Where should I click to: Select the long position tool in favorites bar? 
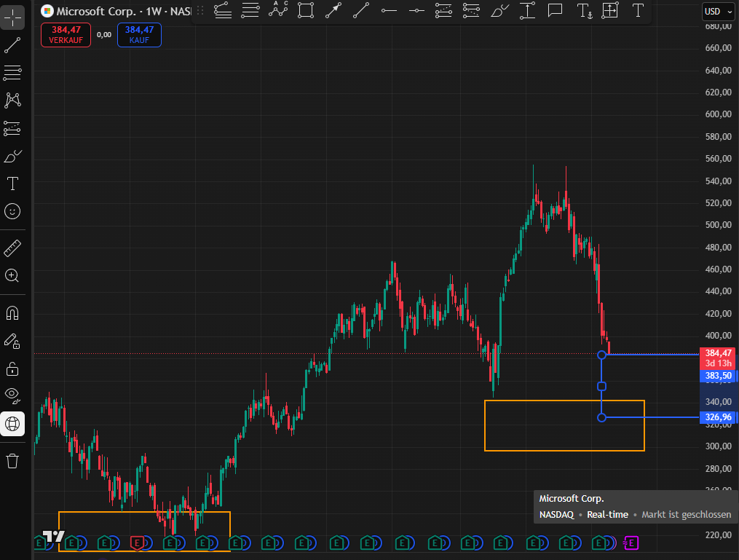click(444, 10)
